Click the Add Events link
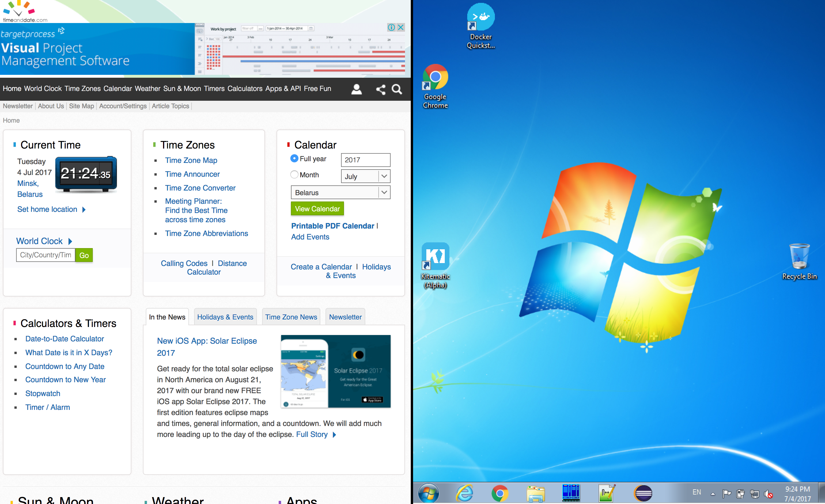This screenshot has width=825, height=504. (x=310, y=237)
